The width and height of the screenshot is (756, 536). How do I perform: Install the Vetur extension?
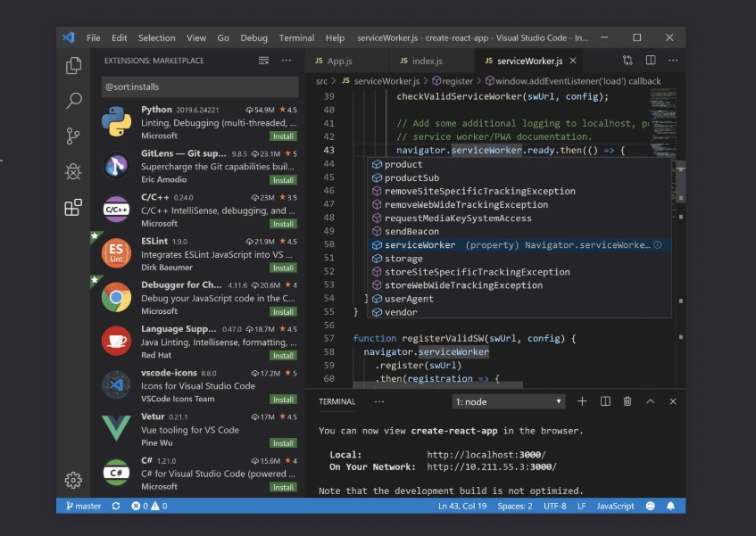(x=283, y=443)
